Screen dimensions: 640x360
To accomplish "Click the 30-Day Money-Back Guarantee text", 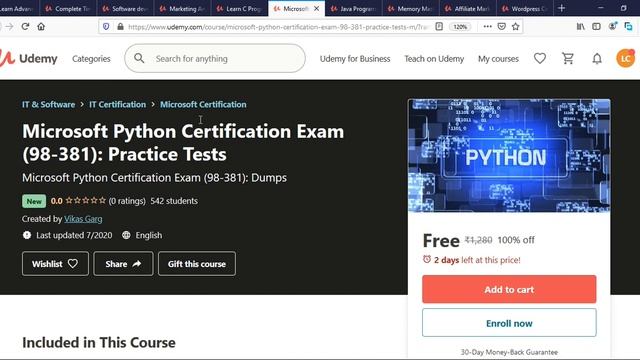I will 509,352.
